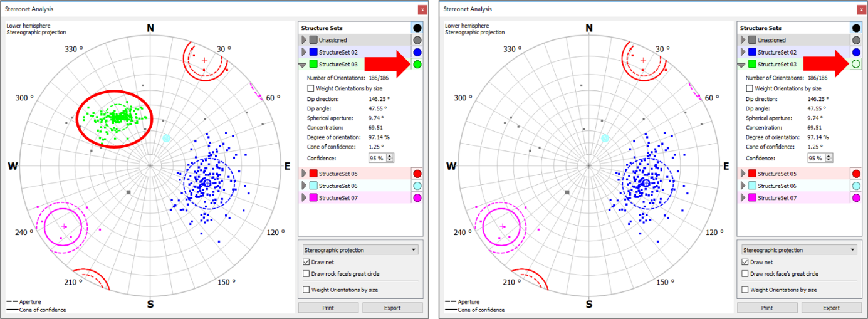The height and width of the screenshot is (319, 868).
Task: Tick bottom Weight Orientations by size, left window
Action: (306, 290)
